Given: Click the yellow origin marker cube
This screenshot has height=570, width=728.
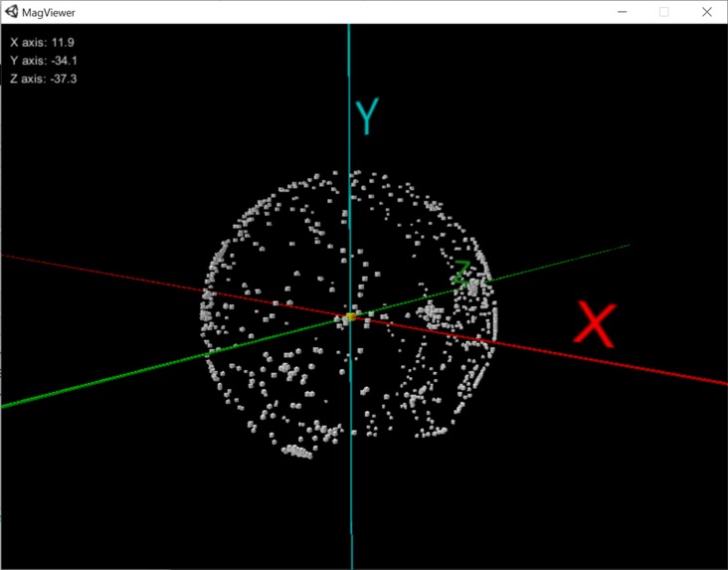Looking at the screenshot, I should coord(351,316).
